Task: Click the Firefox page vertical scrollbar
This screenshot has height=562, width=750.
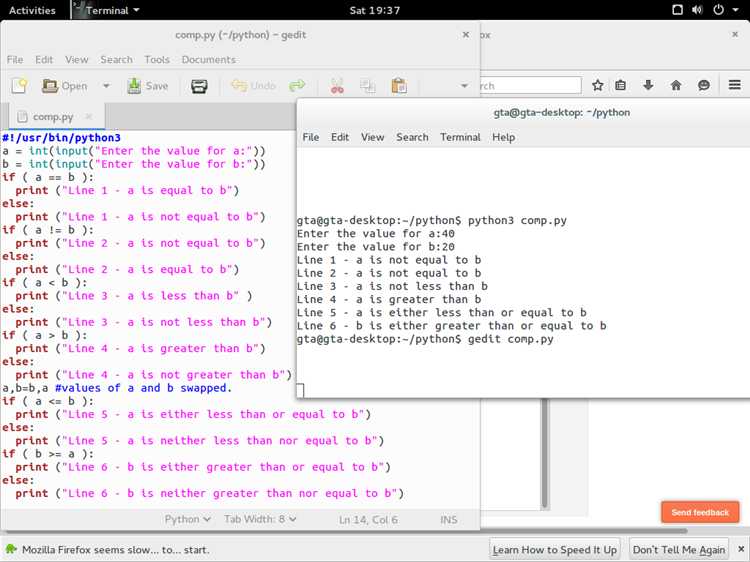Action: (544, 453)
